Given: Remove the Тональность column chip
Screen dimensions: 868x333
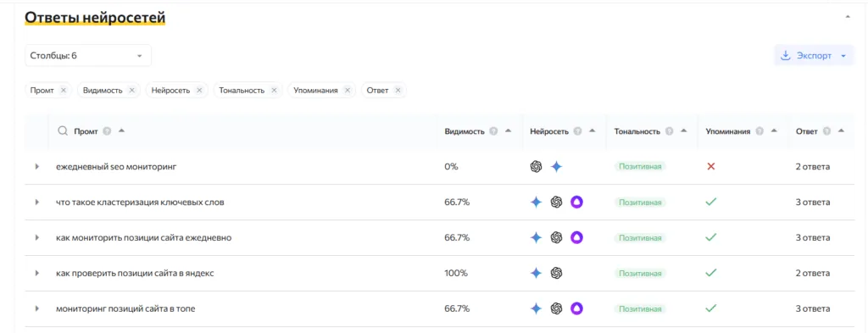Looking at the screenshot, I should (x=274, y=90).
